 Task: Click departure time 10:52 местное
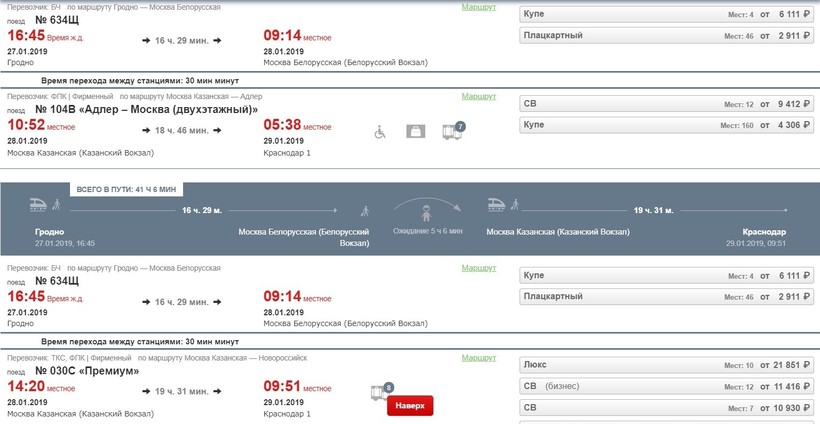pos(41,125)
